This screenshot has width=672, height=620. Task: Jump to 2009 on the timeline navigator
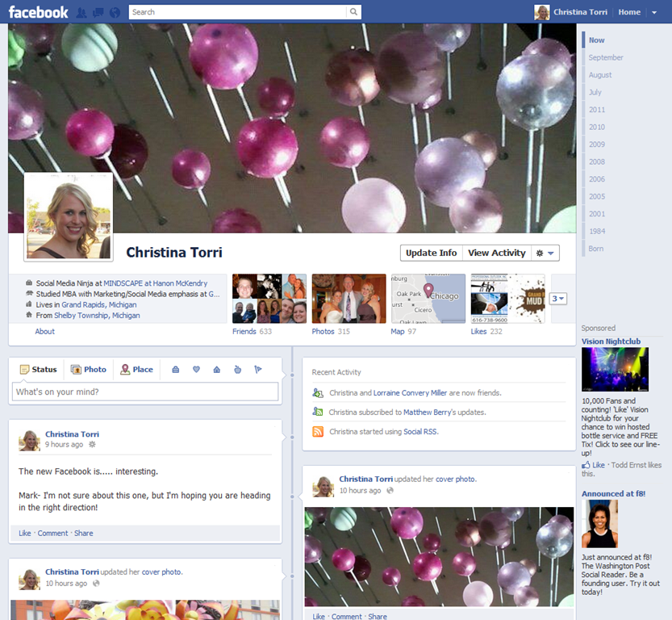click(596, 145)
